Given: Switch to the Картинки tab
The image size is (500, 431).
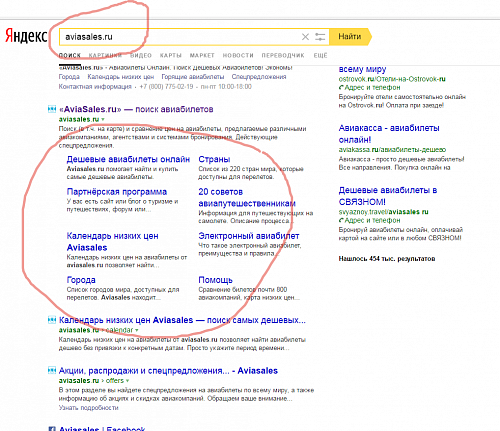Looking at the screenshot, I should [105, 55].
